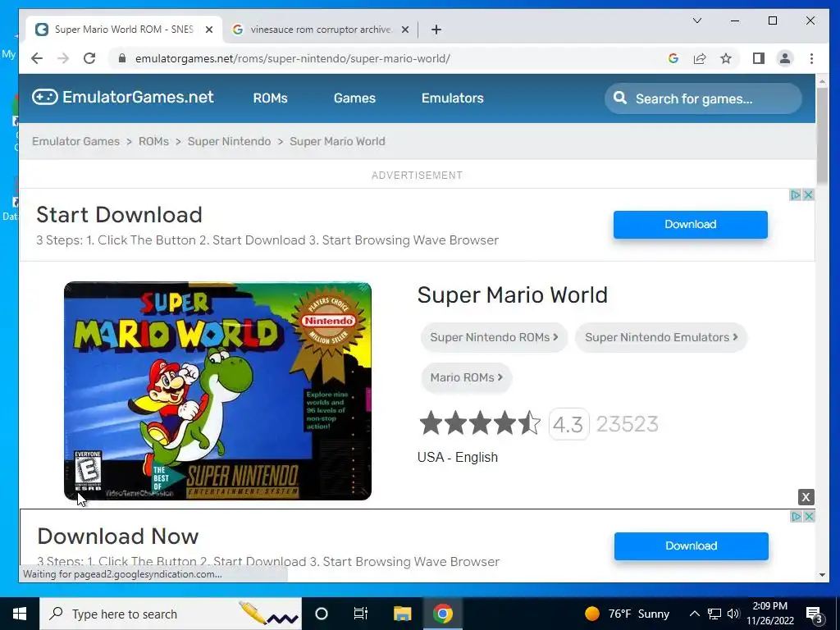Click the USA - English text
Image resolution: width=840 pixels, height=630 pixels.
458,458
